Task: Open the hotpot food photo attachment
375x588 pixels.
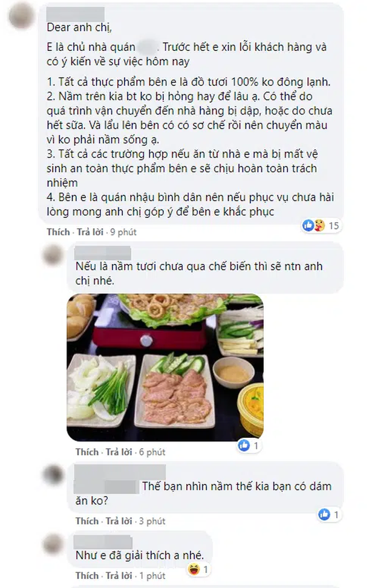Action: point(165,368)
